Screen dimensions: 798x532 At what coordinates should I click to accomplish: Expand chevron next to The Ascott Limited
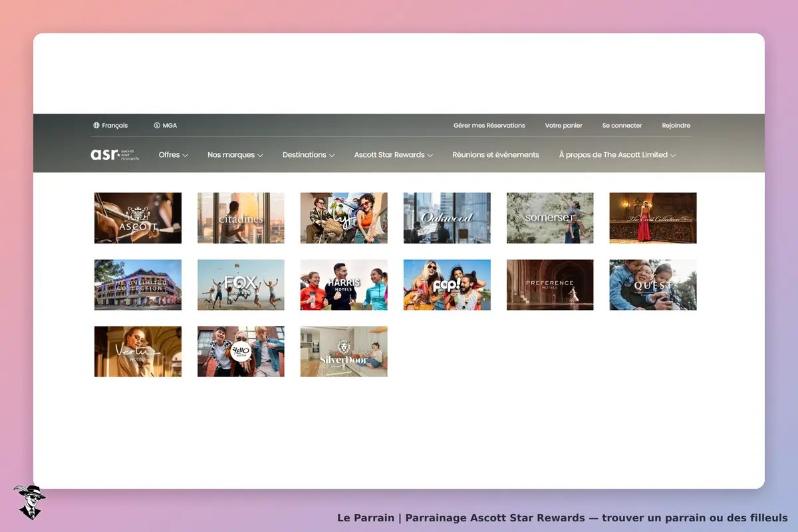673,156
